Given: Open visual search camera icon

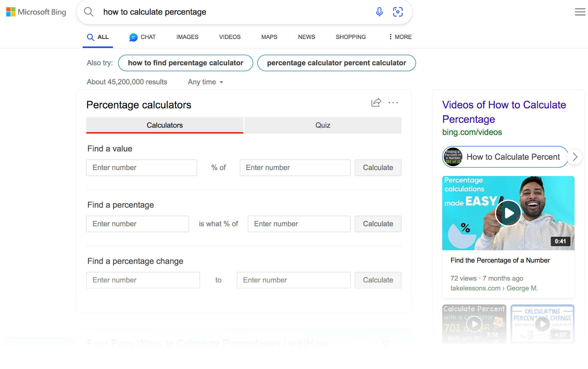Looking at the screenshot, I should tap(398, 12).
